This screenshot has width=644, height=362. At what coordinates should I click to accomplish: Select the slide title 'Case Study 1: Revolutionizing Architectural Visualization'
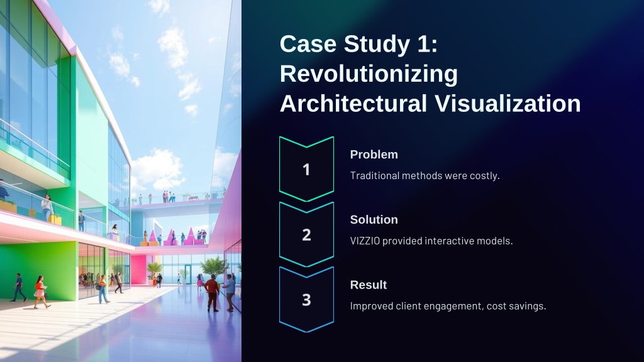pos(430,74)
